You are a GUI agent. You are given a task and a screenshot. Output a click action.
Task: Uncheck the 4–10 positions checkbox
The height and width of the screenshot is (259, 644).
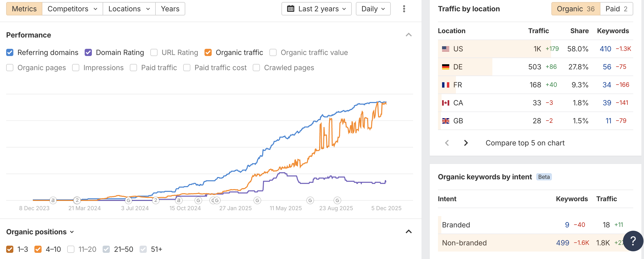tap(38, 249)
